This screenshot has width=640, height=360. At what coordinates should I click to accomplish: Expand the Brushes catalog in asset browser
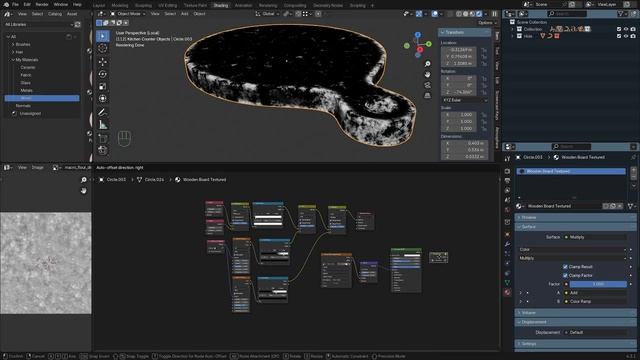click(13, 44)
